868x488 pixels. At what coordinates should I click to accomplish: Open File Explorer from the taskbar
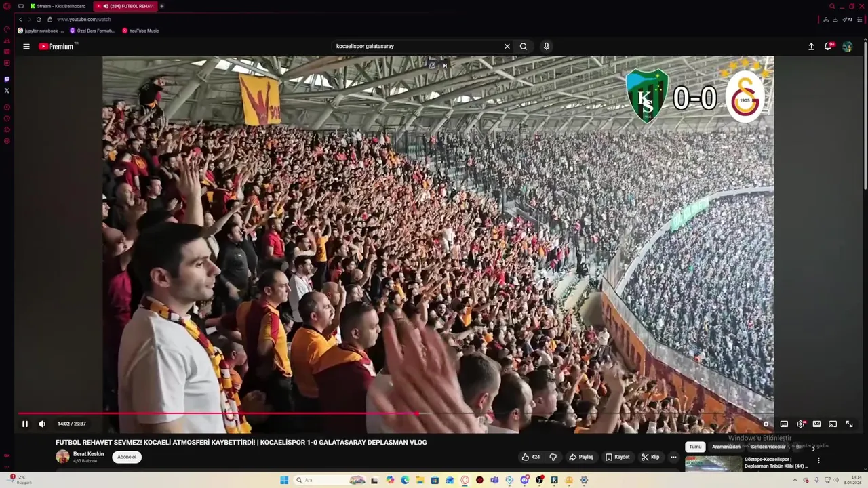pos(420,480)
